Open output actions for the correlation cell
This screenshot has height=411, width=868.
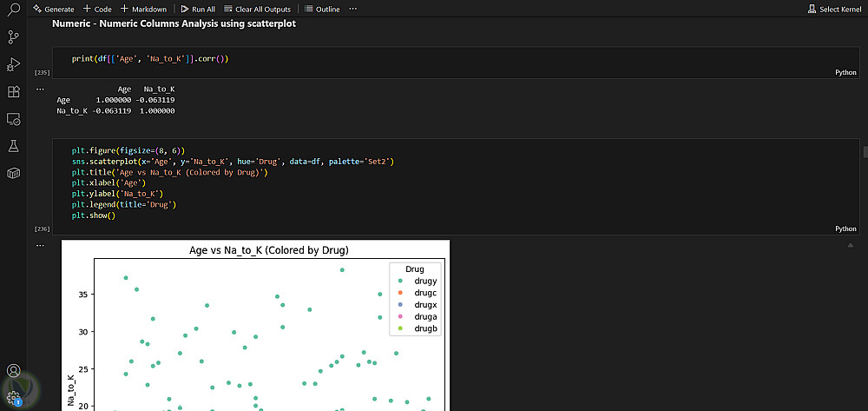(x=40, y=89)
